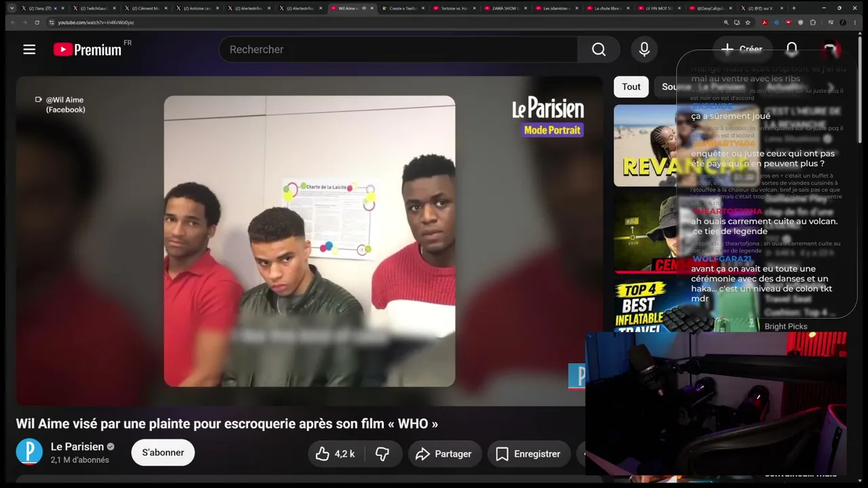Open new browser tab with plus
Viewport: 868px width, 488px height.
coord(794,8)
